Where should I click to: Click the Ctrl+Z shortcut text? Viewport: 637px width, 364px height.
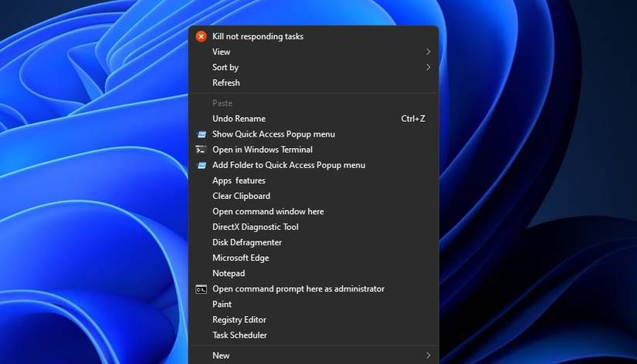413,119
